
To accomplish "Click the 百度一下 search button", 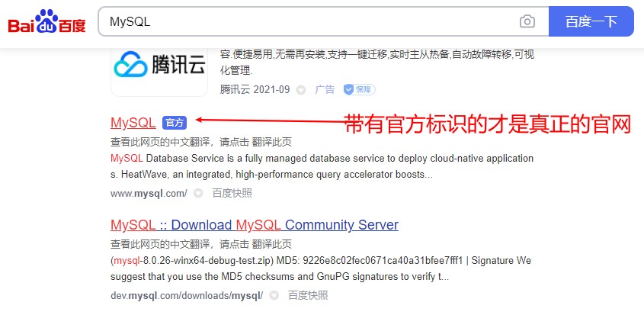I will point(591,21).
